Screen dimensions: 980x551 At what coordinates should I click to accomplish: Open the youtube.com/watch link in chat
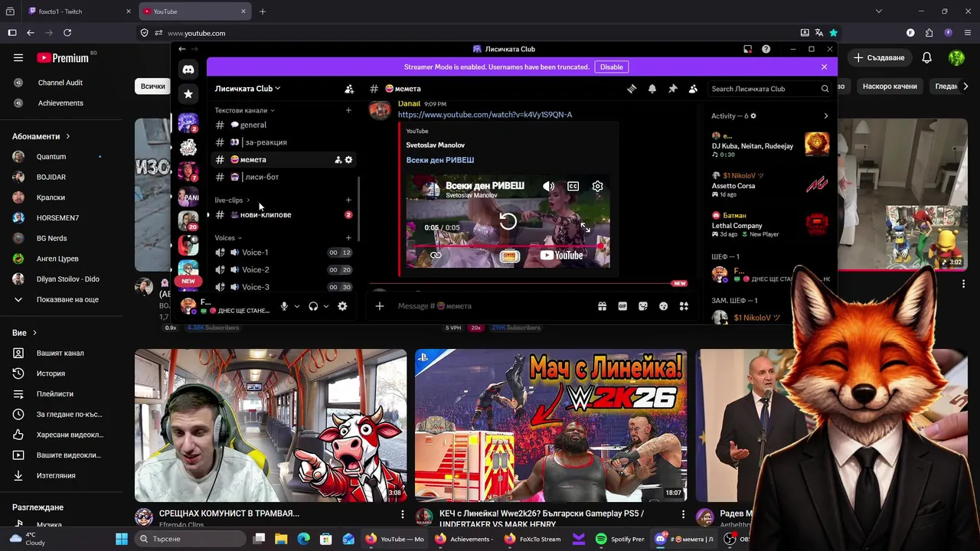point(485,115)
